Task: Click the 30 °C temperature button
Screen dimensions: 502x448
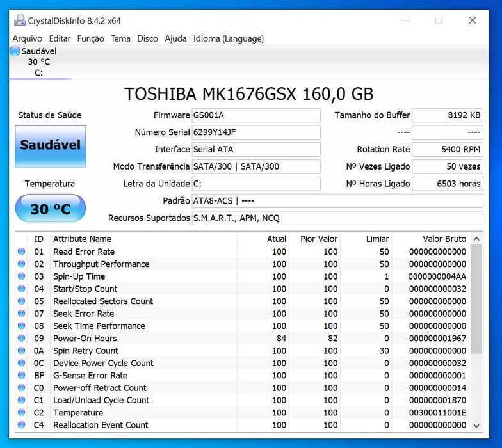Action: [50, 208]
